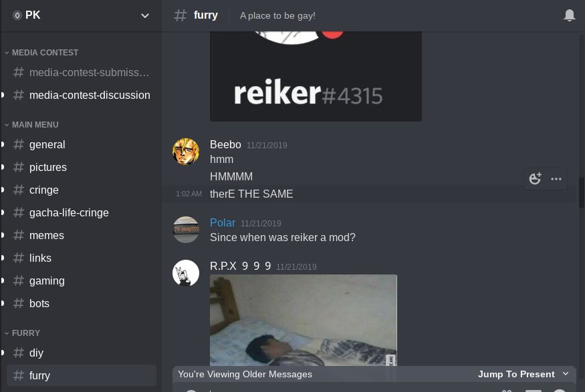This screenshot has width=585, height=392.
Task: Add a reaction to the message
Action: pos(535,179)
